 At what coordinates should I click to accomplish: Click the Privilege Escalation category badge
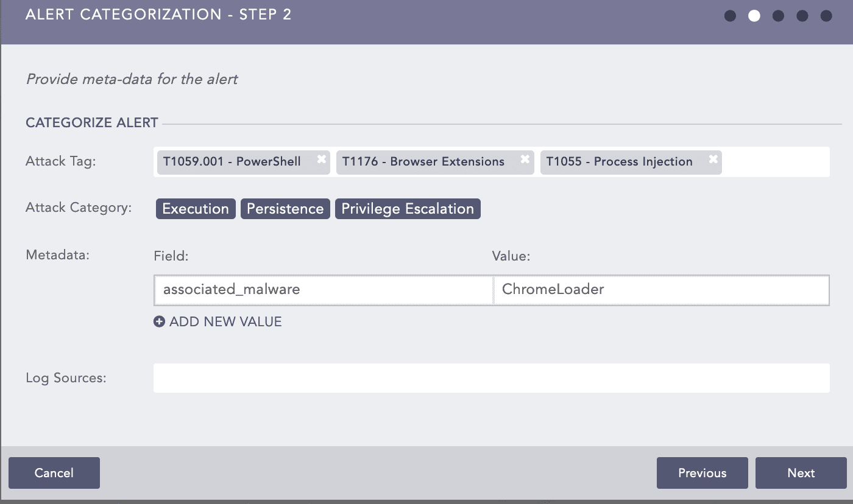[x=408, y=209]
